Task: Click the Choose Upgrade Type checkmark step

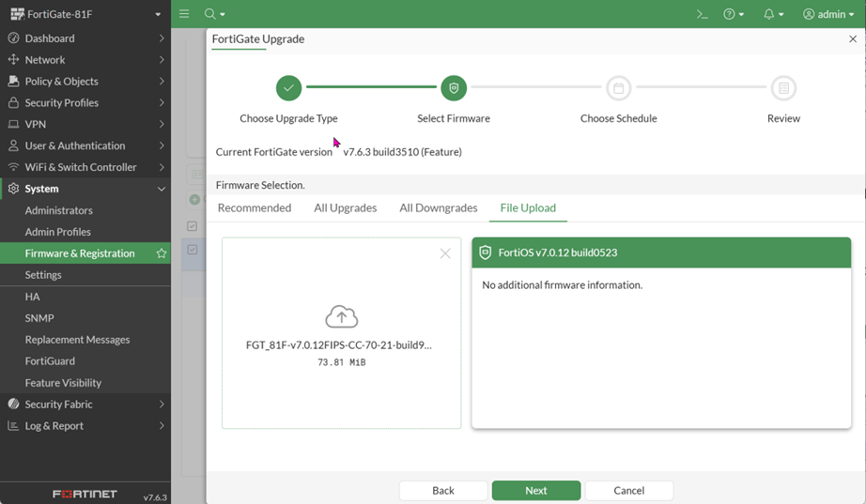Action: click(288, 88)
